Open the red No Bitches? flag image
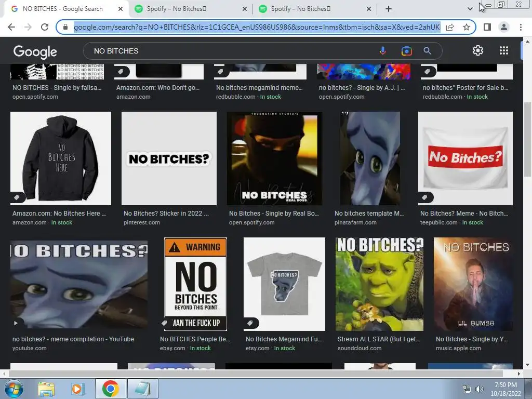 [x=465, y=158]
